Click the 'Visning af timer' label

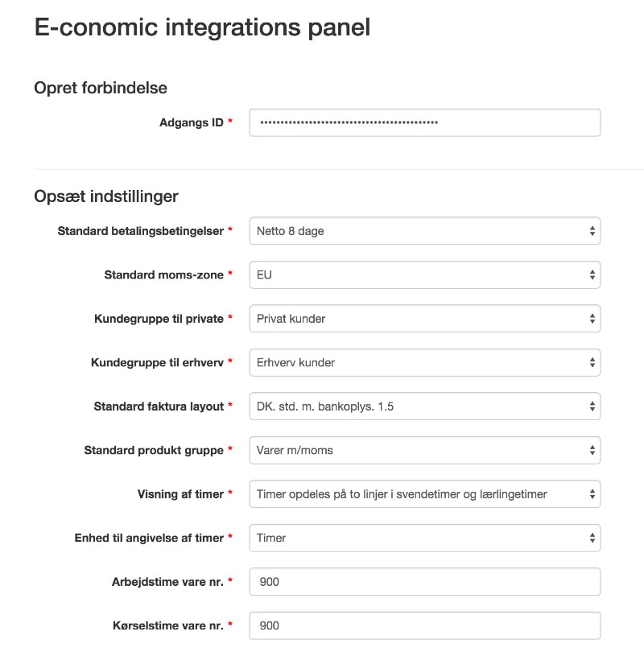click(x=180, y=494)
